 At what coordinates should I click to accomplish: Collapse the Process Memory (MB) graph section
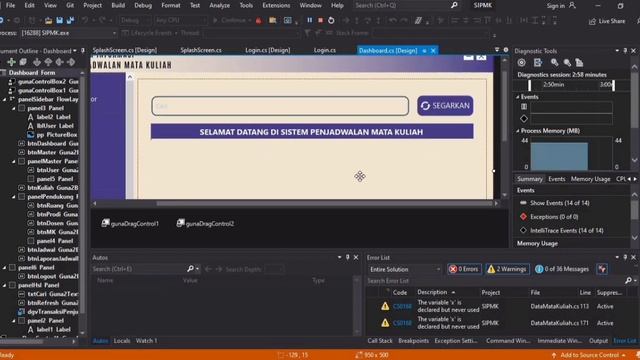pos(518,131)
